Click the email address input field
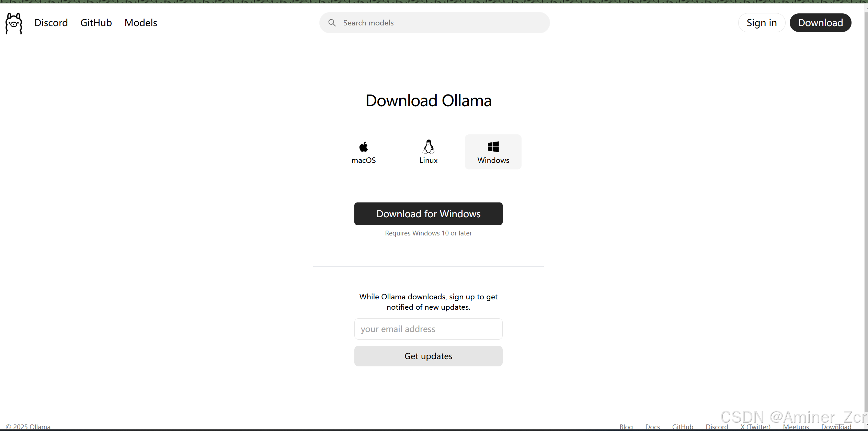Viewport: 868px width, 431px height. (428, 329)
